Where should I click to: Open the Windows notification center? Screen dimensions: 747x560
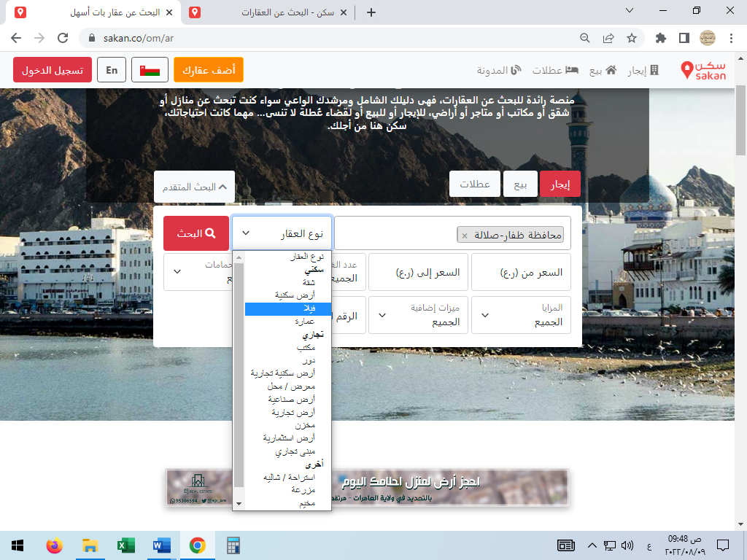pos(723,545)
